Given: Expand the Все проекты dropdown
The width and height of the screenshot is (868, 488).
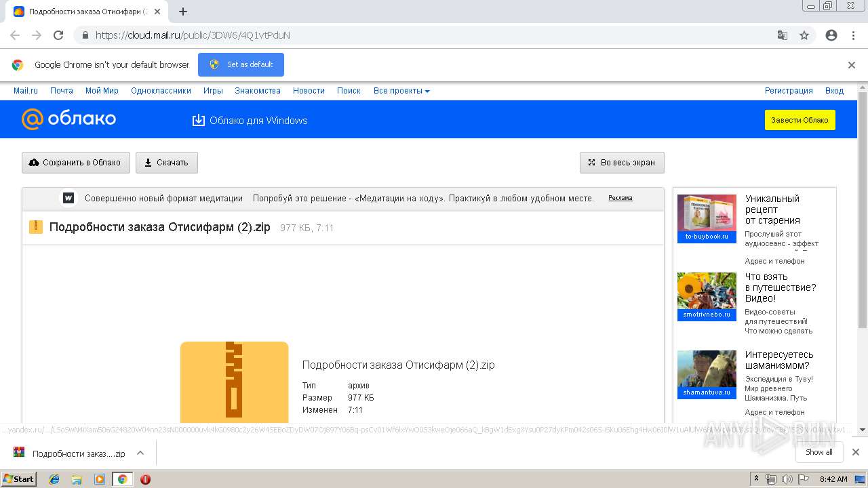Looking at the screenshot, I should click(x=401, y=91).
